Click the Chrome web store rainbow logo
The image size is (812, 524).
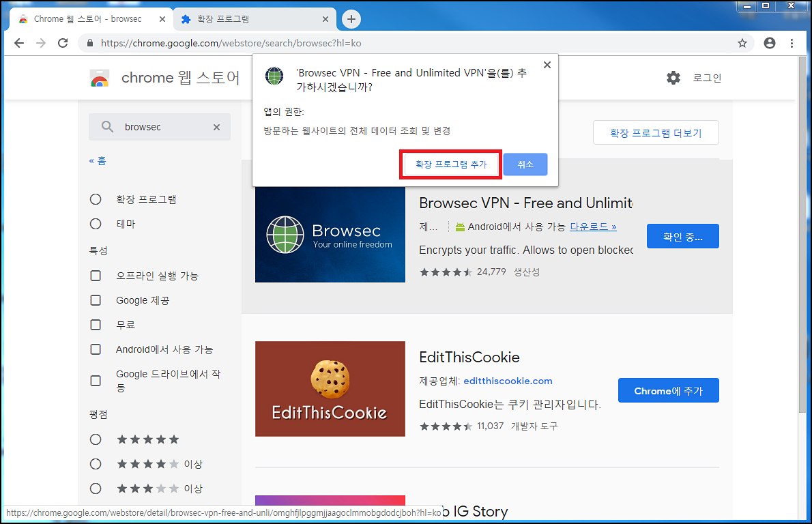[x=100, y=78]
